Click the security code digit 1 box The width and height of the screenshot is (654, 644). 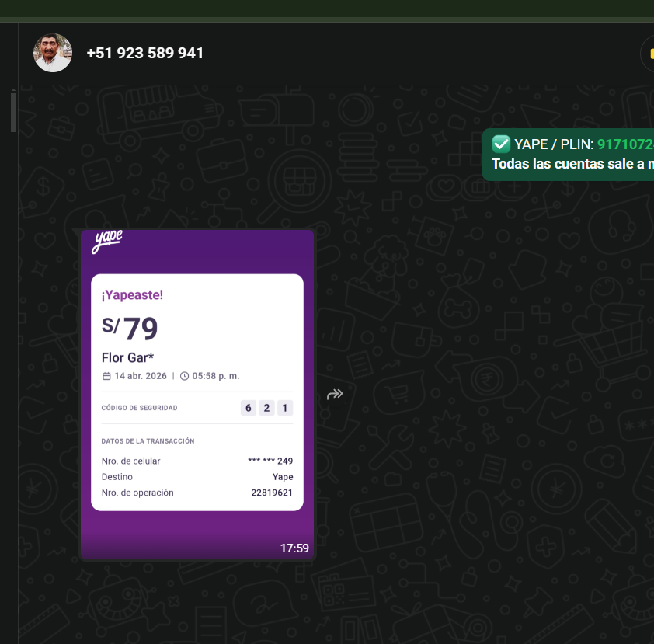pyautogui.click(x=285, y=408)
